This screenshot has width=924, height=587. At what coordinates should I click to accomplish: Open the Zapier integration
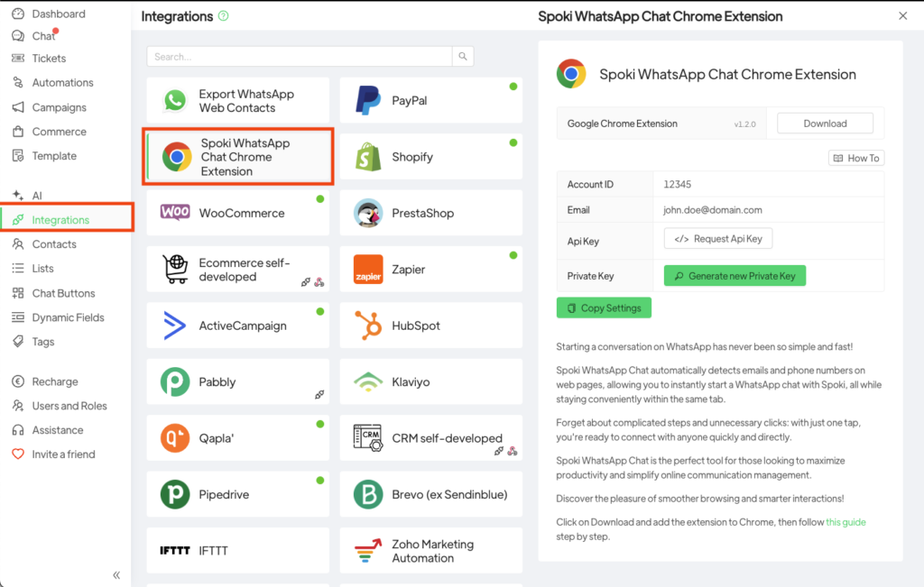(x=430, y=270)
